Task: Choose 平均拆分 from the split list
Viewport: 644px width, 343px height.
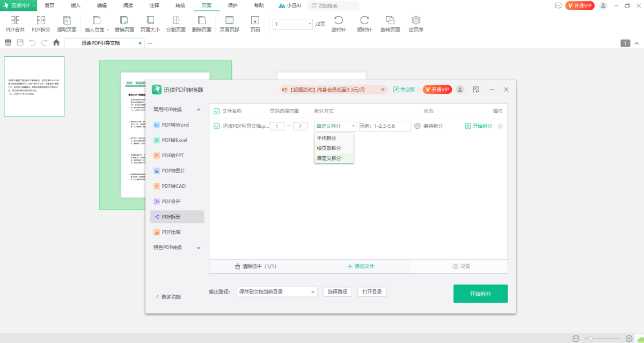Action: pyautogui.click(x=327, y=138)
